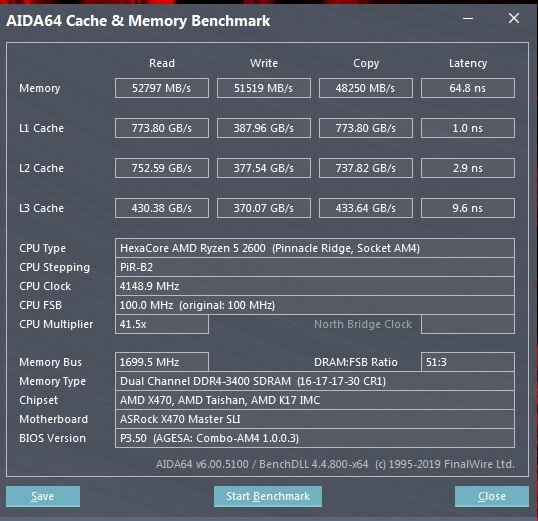
Task: Click L3 Cache Read 430.38 GB/s
Action: [x=162, y=208]
